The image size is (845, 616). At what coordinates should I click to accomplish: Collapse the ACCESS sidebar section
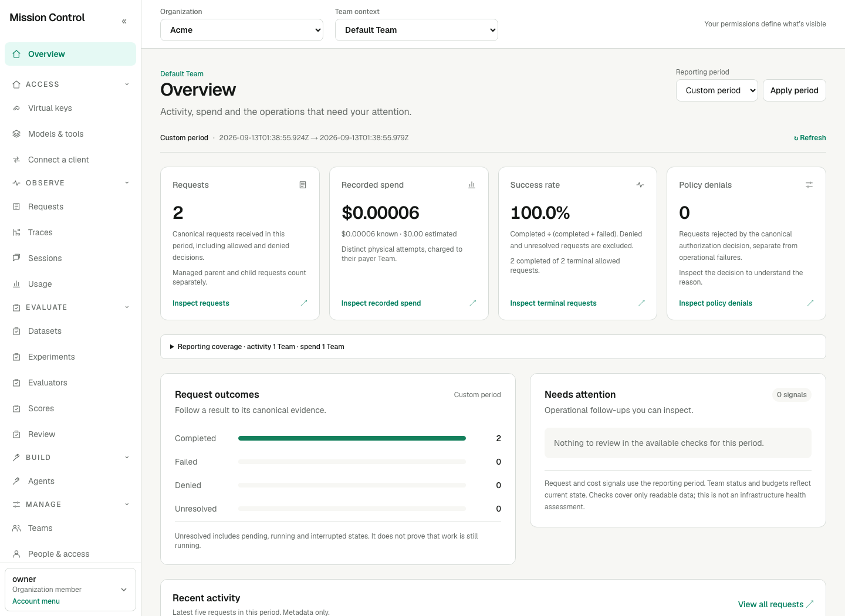(x=70, y=84)
